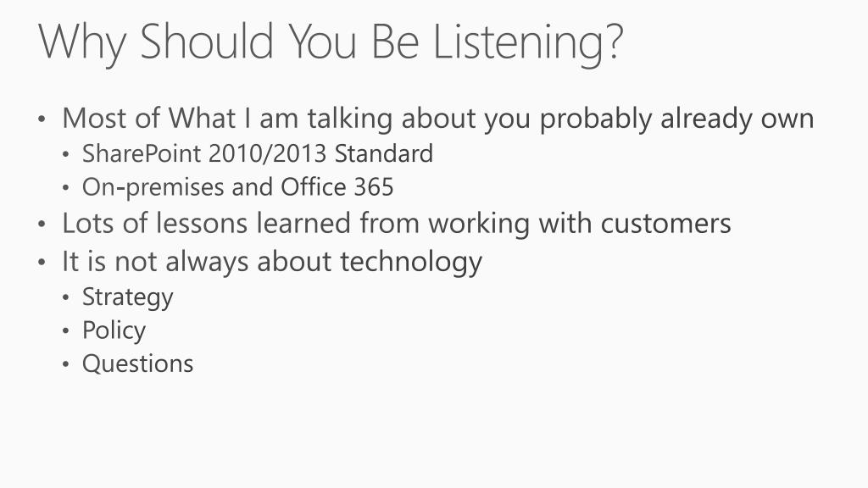Click the word 'SharePoint' in the first sub-bullet
The image size is (868, 488).
(142, 153)
